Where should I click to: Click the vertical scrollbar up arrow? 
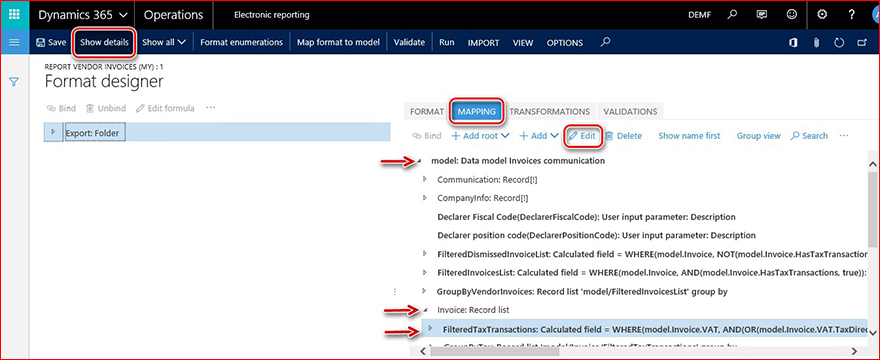(873, 164)
